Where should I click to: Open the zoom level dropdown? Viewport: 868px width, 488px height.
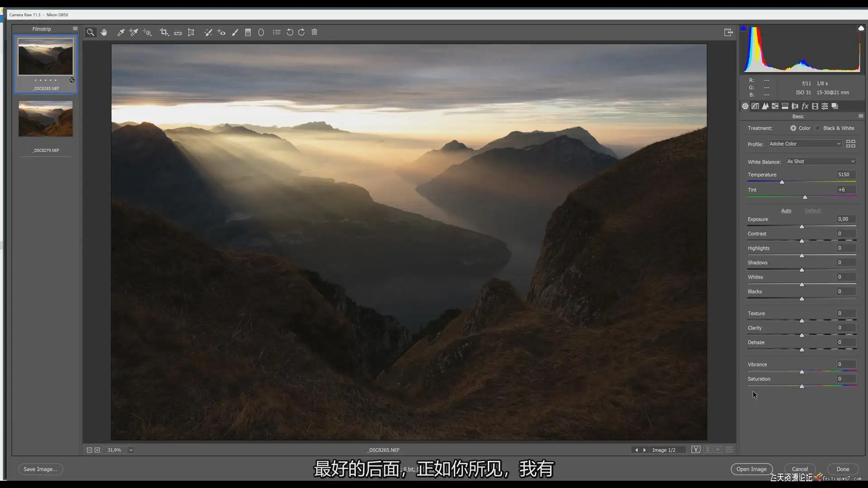pos(131,450)
